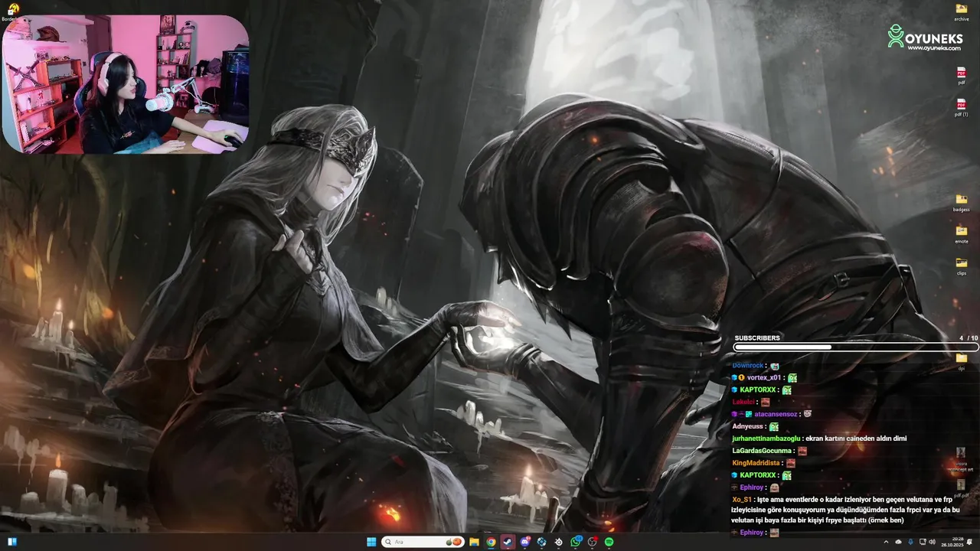Open the taskbar app icon with the red badge

[x=593, y=542]
